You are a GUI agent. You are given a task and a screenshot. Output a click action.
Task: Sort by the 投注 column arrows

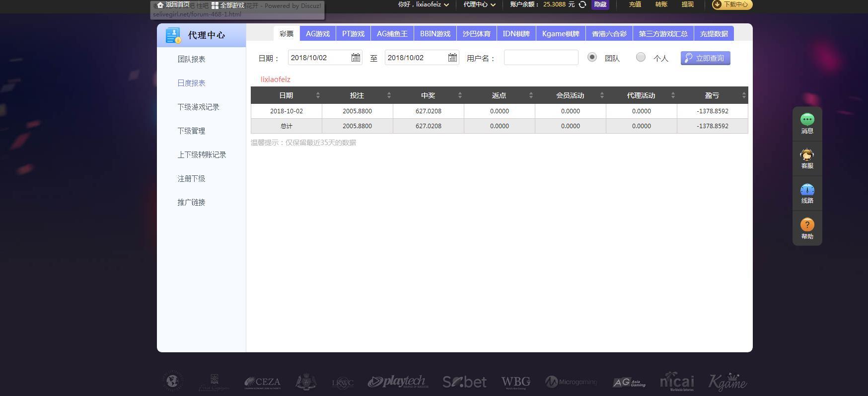[389, 95]
